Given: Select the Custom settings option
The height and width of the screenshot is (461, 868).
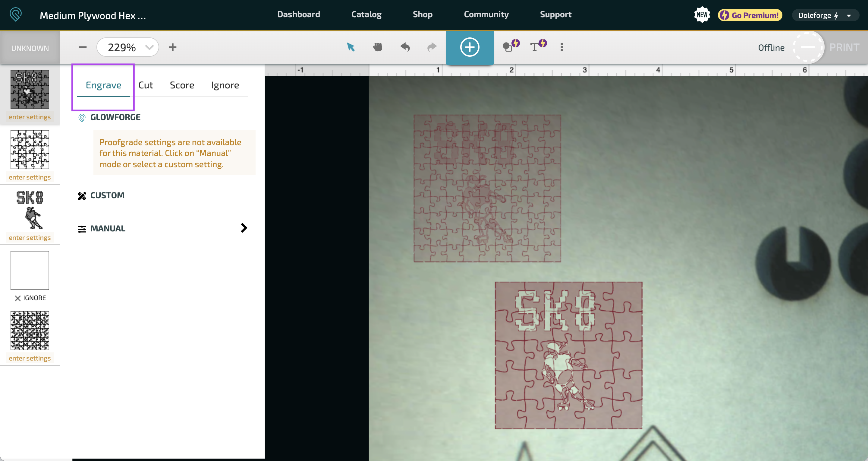Looking at the screenshot, I should [x=107, y=195].
